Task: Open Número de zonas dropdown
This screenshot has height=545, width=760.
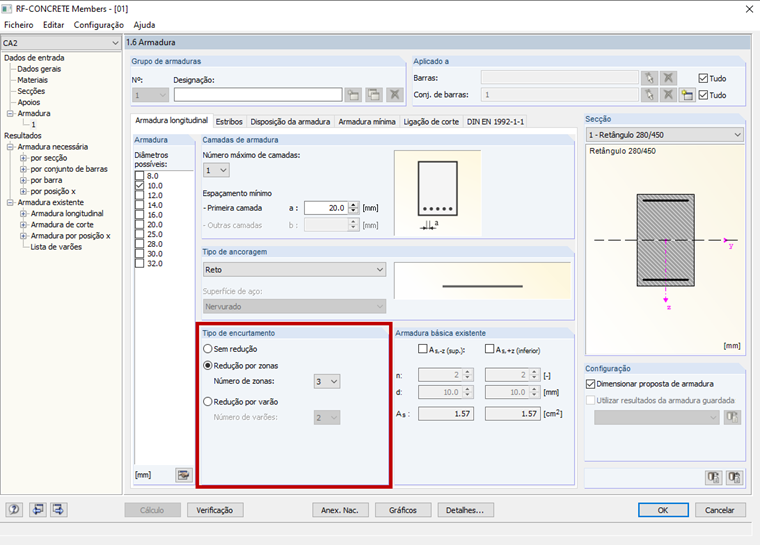Action: 327,382
